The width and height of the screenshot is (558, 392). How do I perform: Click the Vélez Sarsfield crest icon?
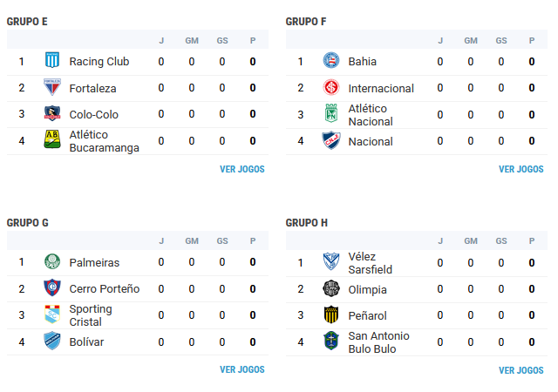pos(331,262)
